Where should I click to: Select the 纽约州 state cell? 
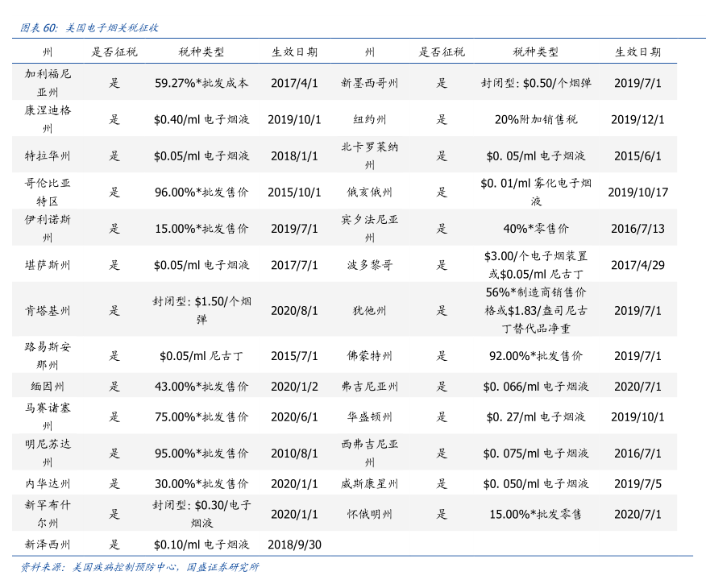point(370,120)
